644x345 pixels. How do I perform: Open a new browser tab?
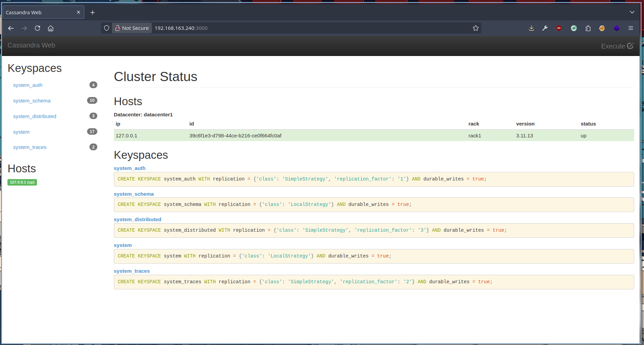coord(93,13)
